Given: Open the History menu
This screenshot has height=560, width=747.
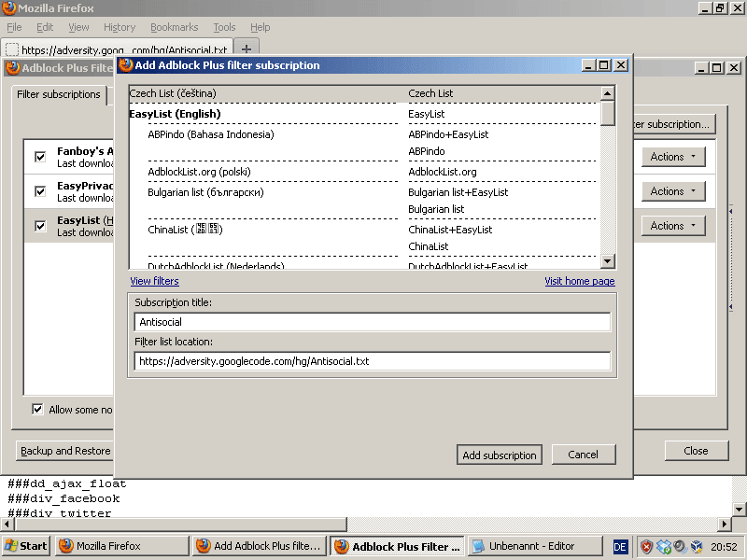Looking at the screenshot, I should pos(120,27).
